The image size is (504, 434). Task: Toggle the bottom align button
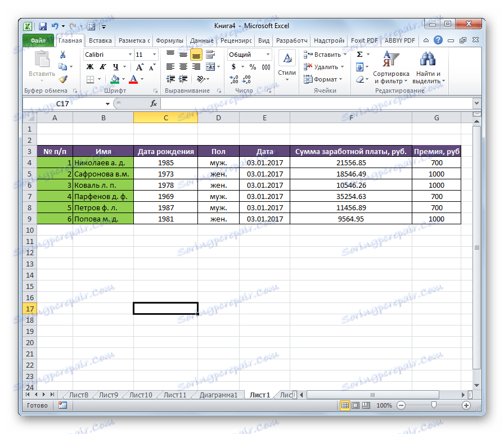pyautogui.click(x=196, y=55)
